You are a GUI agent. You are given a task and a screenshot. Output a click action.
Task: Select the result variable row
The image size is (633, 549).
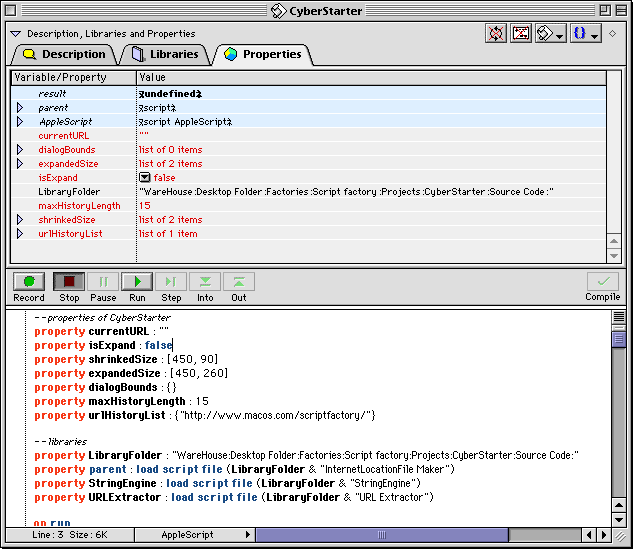coord(308,94)
